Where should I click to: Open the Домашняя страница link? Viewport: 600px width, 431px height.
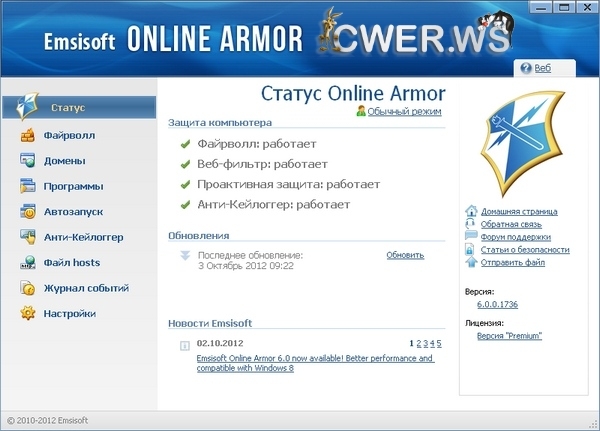pyautogui.click(x=519, y=211)
